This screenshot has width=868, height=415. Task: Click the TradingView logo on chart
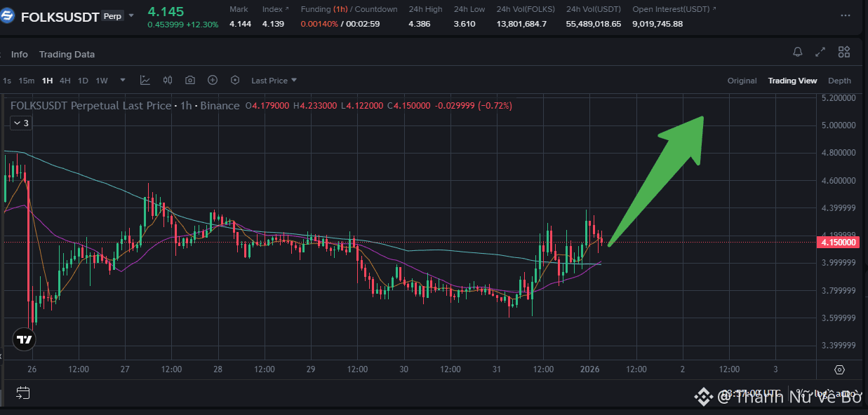[x=24, y=339]
